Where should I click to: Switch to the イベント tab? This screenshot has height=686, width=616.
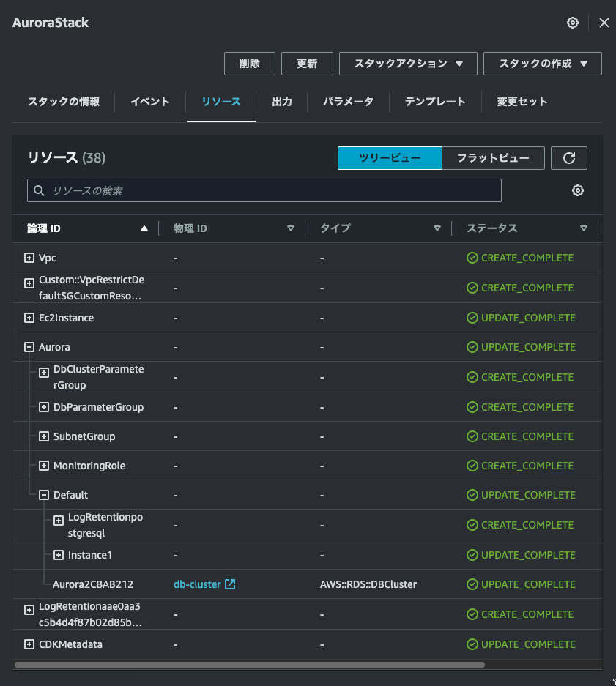tap(149, 102)
